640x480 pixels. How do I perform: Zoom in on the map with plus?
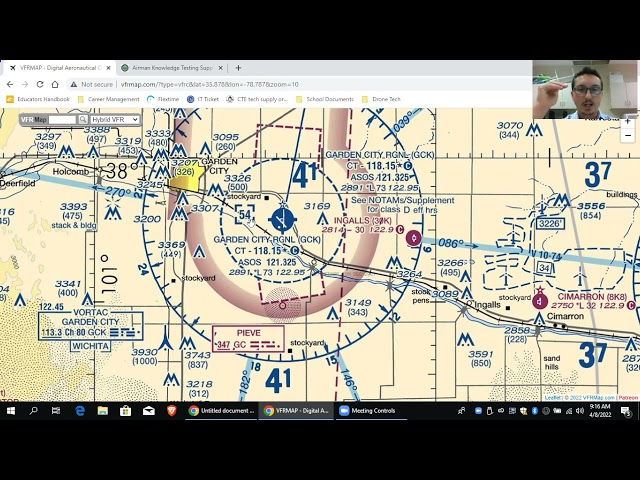click(x=628, y=122)
